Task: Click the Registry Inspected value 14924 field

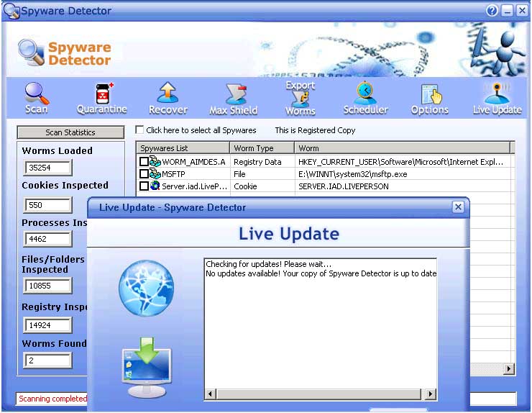Action: pyautogui.click(x=48, y=325)
